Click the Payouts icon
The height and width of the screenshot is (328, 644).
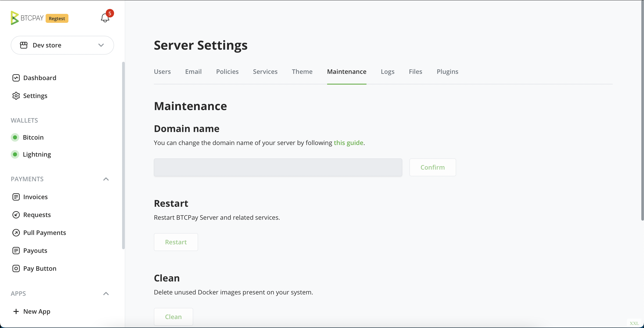pos(16,250)
